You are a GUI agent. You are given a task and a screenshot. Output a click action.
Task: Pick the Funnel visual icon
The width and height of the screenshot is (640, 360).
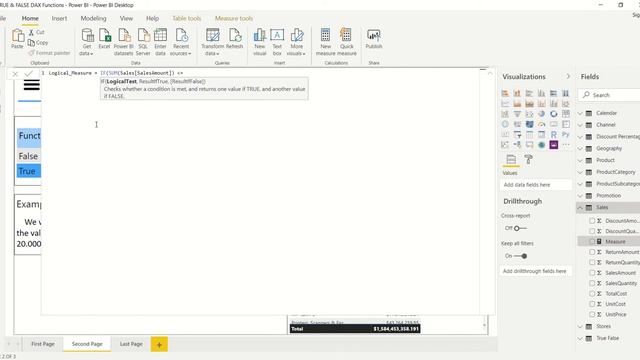[517, 114]
